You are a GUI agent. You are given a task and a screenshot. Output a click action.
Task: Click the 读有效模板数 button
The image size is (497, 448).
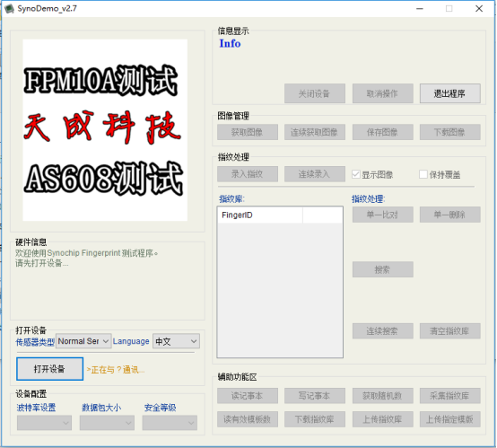pos(248,419)
